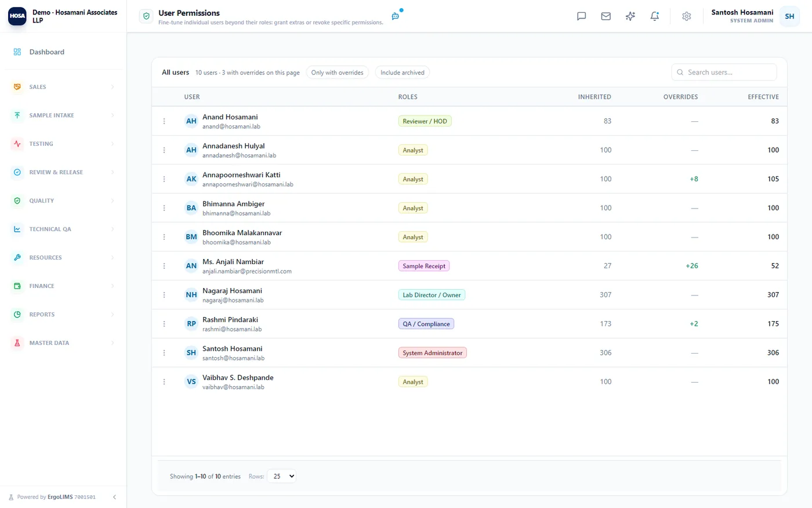Open the Dashboard menu item
The width and height of the screenshot is (812, 508).
pos(63,52)
